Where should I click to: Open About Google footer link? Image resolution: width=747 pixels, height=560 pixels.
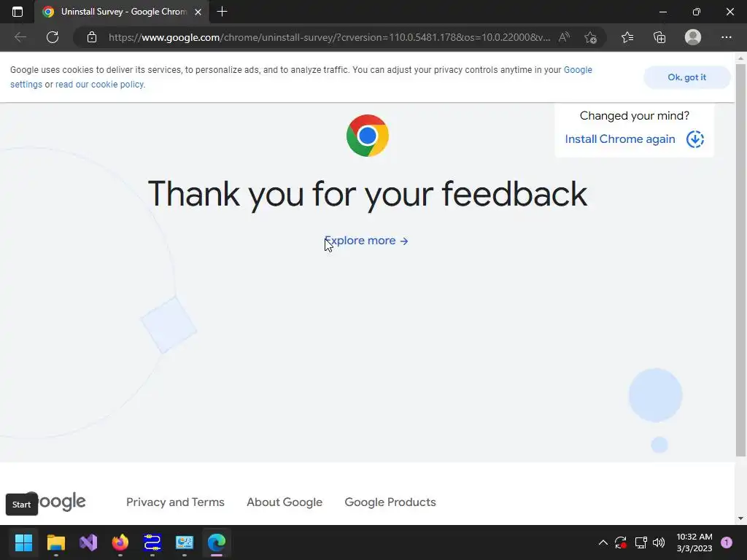point(285,502)
